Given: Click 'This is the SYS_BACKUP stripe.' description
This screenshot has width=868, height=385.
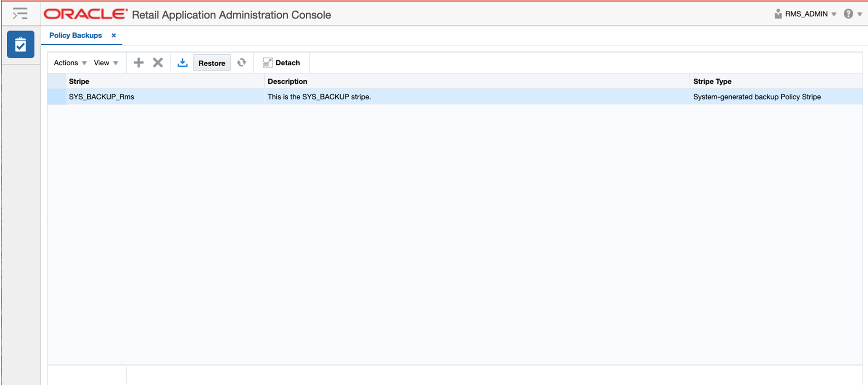Looking at the screenshot, I should [x=319, y=97].
